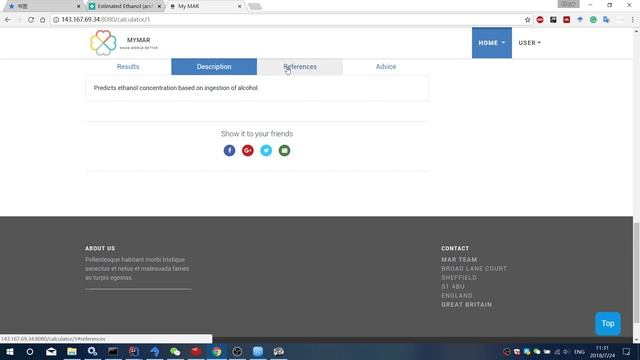Image resolution: width=640 pixels, height=360 pixels.
Task: Share via the Twitter icon
Action: tap(266, 151)
